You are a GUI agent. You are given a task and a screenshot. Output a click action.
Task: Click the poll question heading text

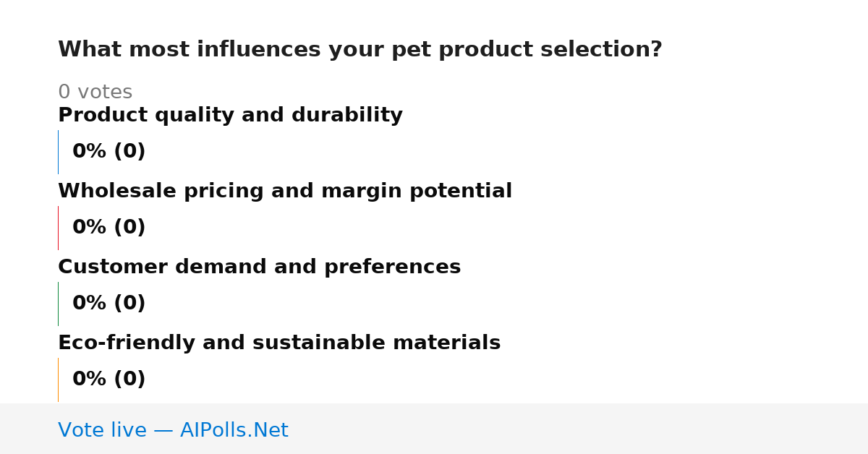(x=360, y=50)
